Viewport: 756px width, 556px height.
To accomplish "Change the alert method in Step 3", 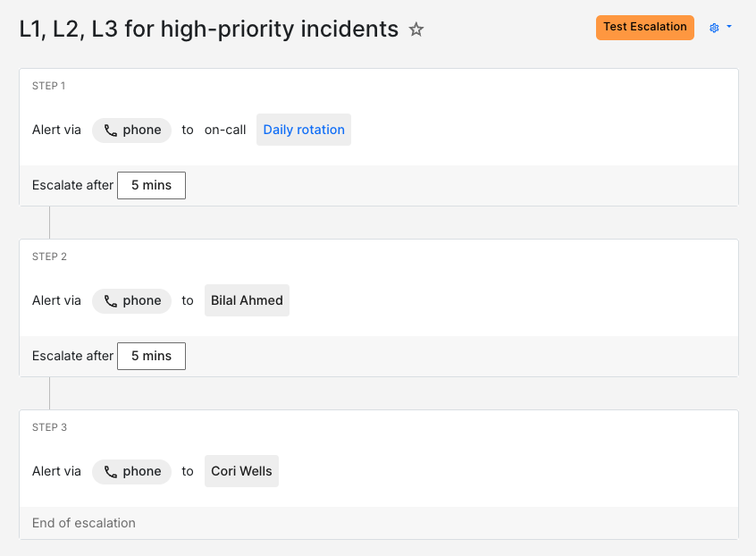I will (x=131, y=471).
